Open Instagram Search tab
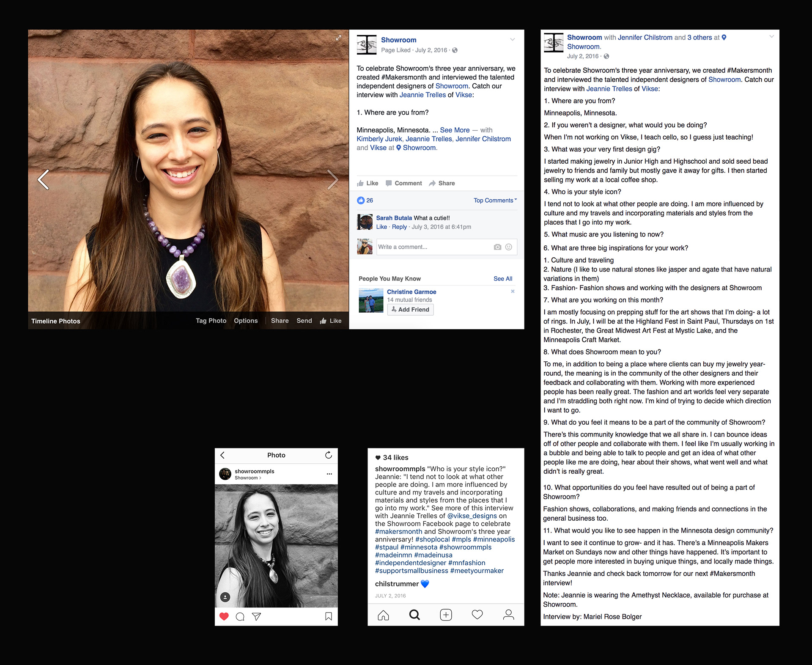 (414, 615)
